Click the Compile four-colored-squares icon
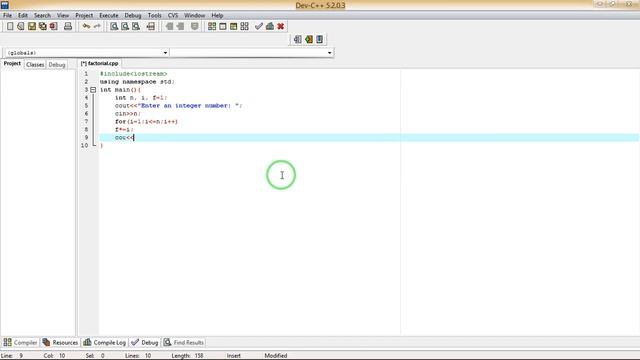640x360 pixels. click(x=212, y=27)
